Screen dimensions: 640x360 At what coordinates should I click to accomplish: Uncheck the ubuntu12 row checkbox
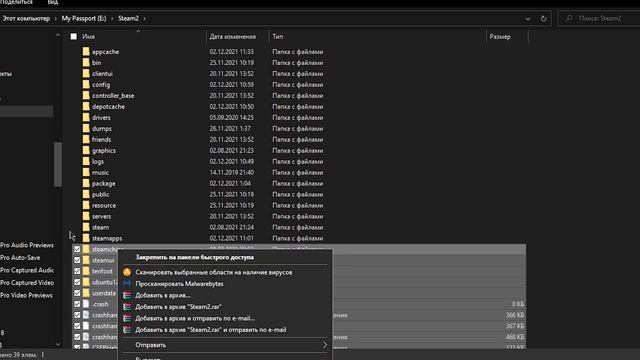coord(77,282)
